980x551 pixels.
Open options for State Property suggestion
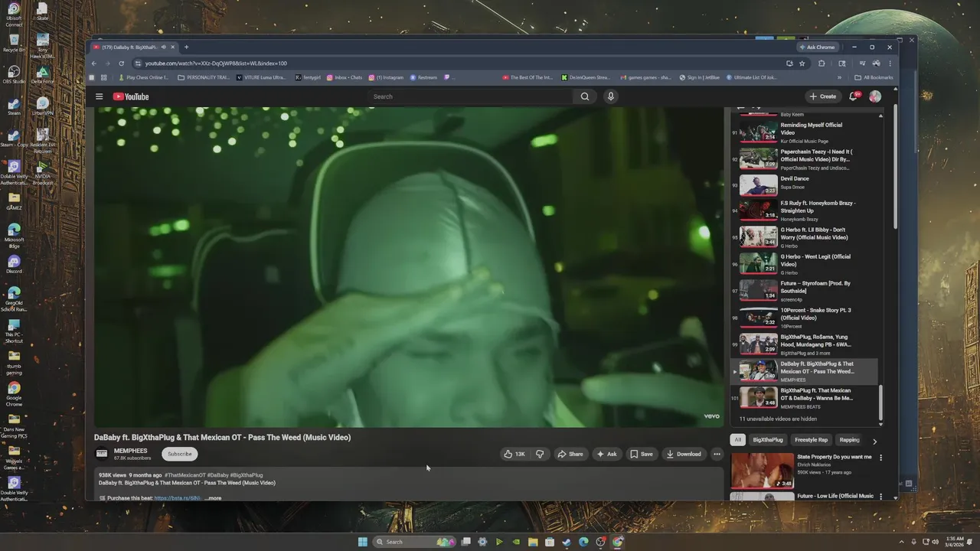click(880, 458)
